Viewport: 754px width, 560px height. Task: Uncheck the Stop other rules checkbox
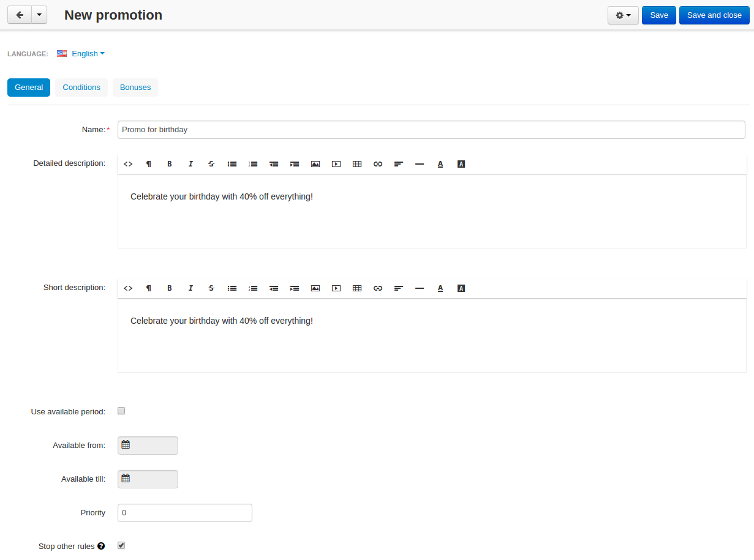tap(121, 545)
